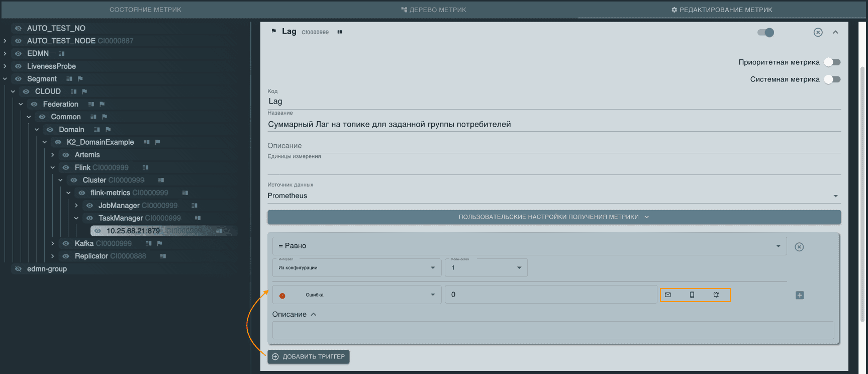Click the list icon beside Lag CI0000999 header
Image resolution: width=868 pixels, height=374 pixels.
click(340, 32)
